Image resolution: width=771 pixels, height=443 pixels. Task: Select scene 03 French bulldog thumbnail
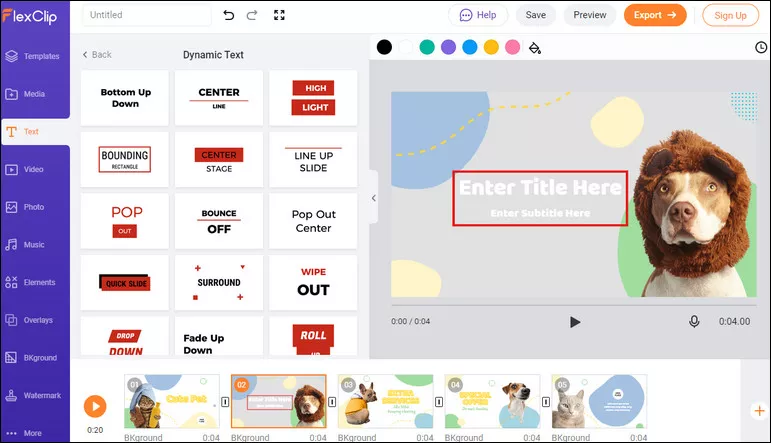tap(386, 401)
